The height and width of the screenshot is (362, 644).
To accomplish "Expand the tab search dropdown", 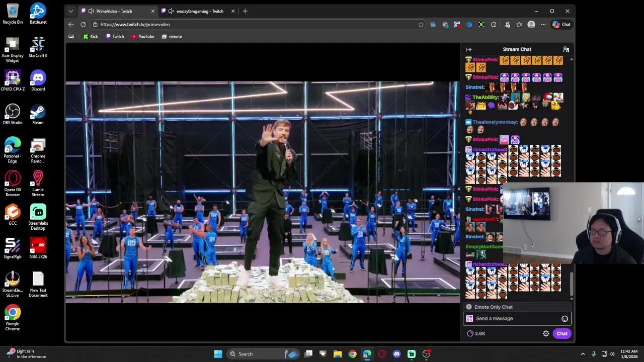I will 71,11.
